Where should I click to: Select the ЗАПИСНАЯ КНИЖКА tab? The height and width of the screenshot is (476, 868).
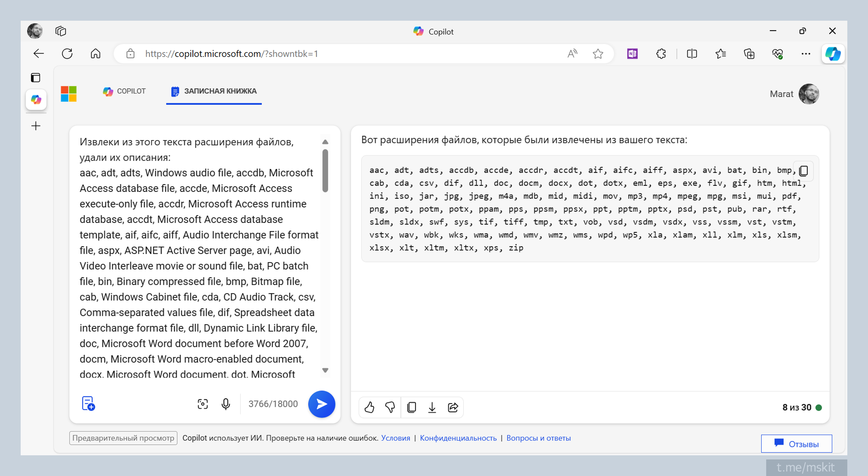(x=213, y=91)
